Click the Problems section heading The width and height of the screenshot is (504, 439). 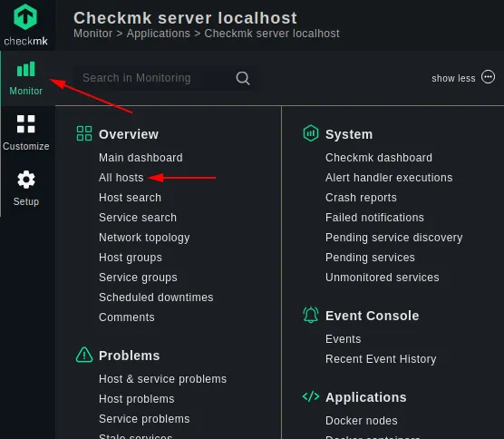[x=130, y=356]
